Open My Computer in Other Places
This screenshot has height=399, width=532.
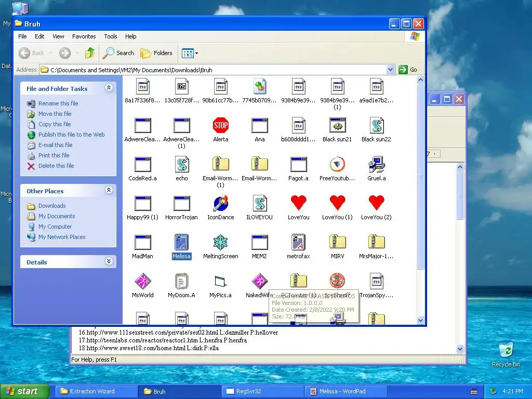55,227
